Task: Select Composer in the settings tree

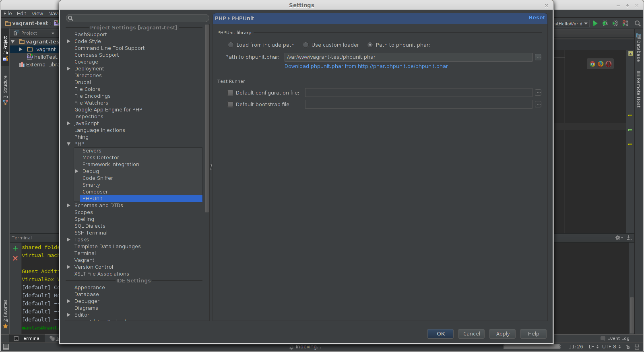Action: click(x=95, y=192)
